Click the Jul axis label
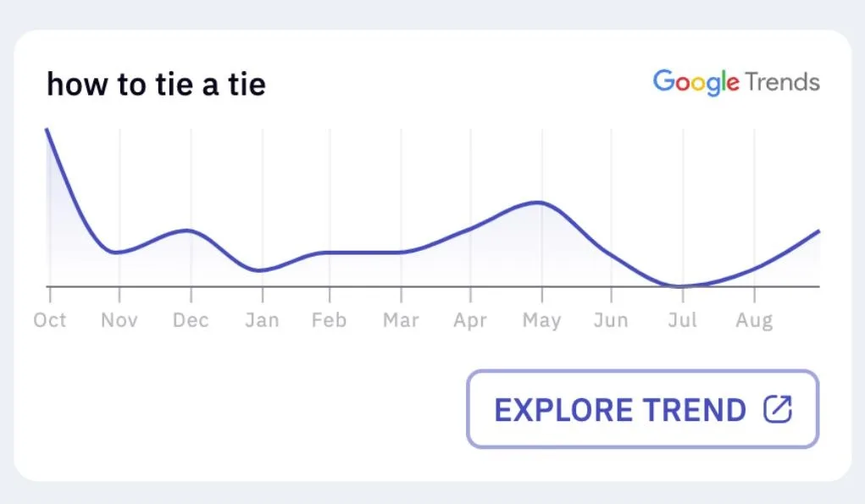 tap(682, 320)
